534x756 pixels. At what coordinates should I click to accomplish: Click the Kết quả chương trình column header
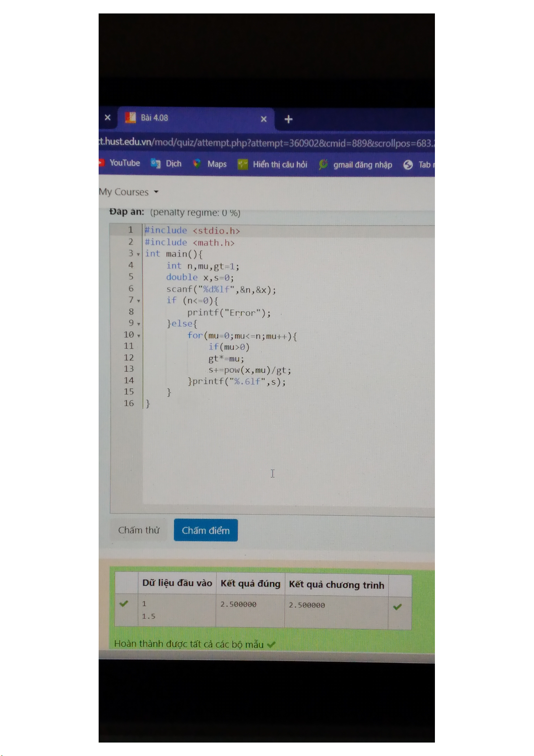coord(336,585)
